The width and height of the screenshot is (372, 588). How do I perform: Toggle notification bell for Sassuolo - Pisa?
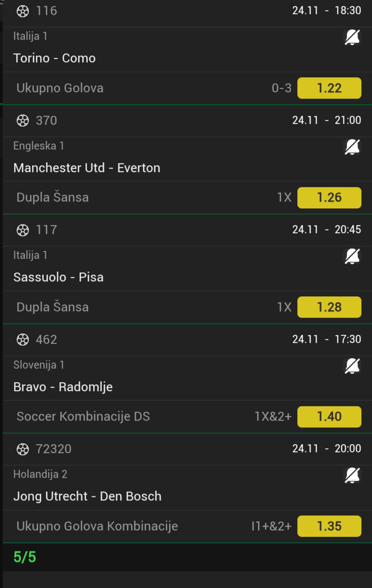coord(352,257)
